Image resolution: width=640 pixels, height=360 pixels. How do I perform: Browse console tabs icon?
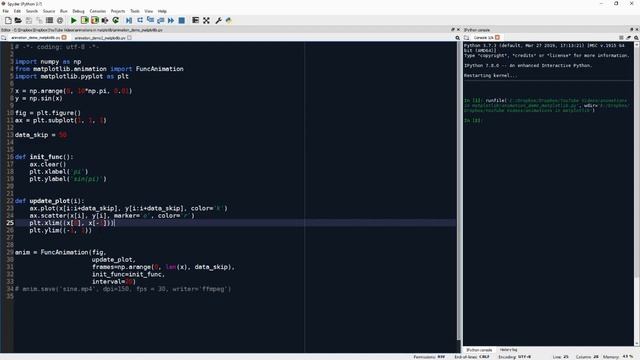tap(467, 38)
